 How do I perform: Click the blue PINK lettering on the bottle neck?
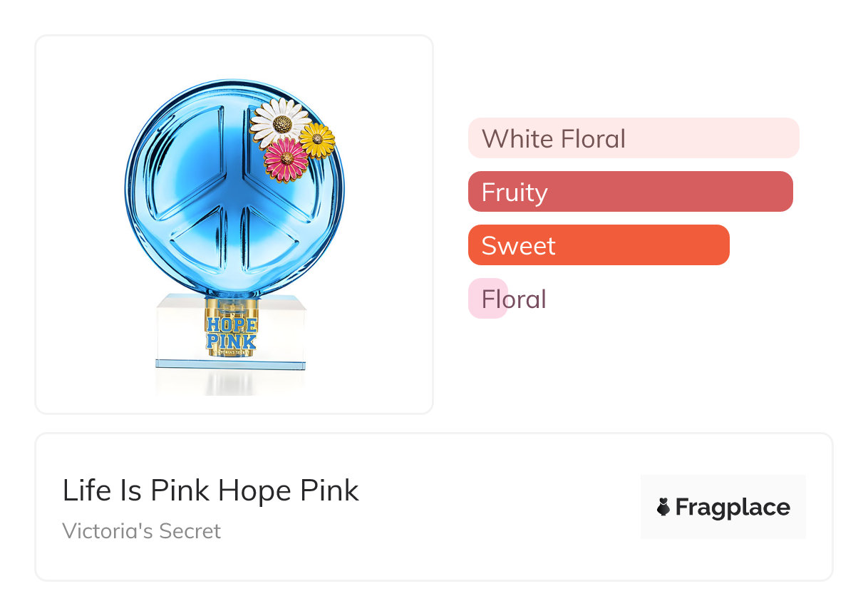[232, 341]
